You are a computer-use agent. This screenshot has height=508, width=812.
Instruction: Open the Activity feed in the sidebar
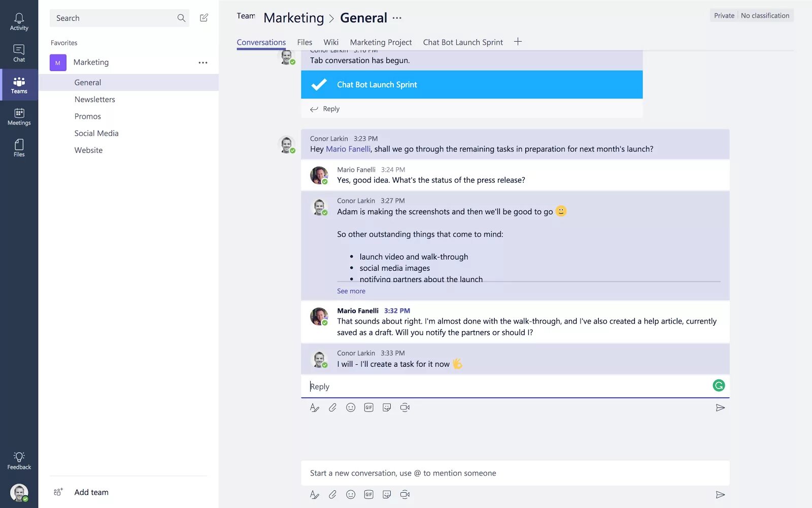tap(19, 22)
